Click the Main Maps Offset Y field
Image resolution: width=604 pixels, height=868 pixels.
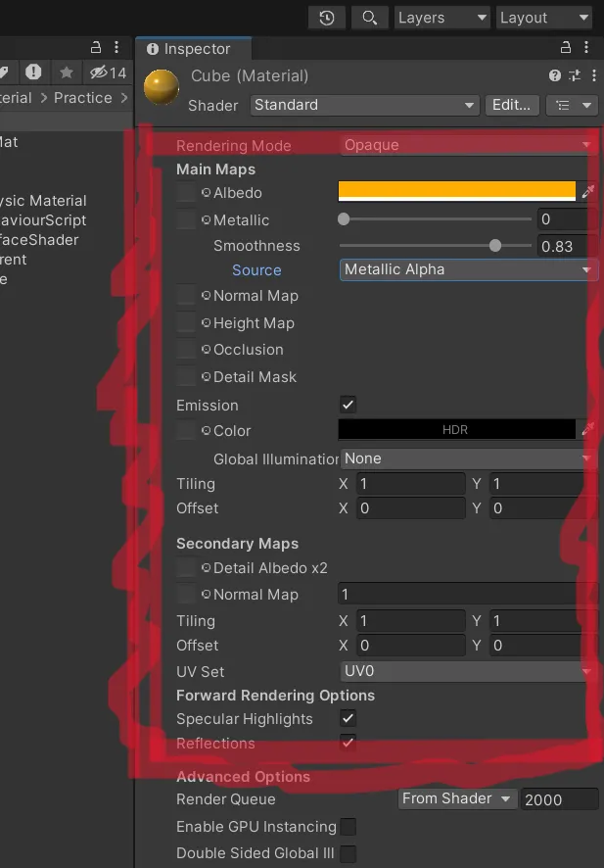coord(543,508)
